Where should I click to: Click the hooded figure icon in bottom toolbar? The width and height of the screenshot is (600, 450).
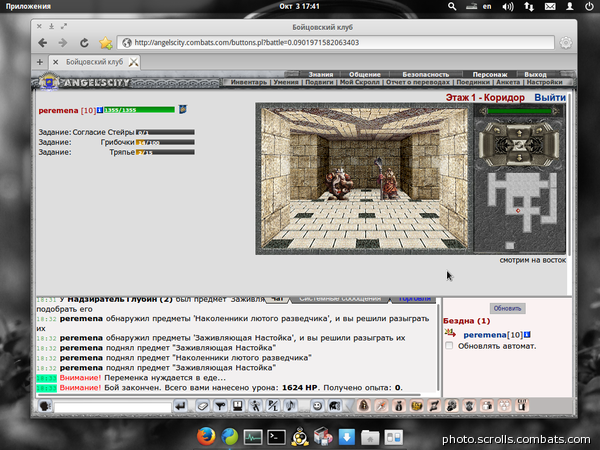pyautogui.click(x=364, y=406)
